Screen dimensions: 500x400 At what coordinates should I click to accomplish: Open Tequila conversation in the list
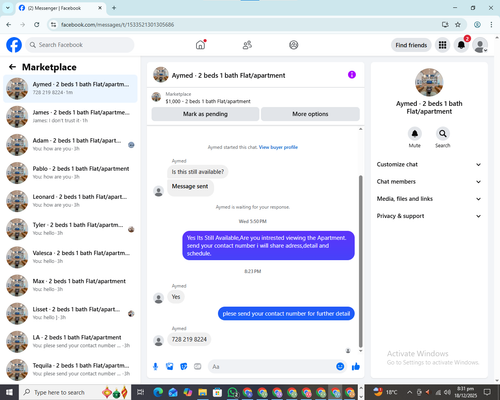pyautogui.click(x=70, y=370)
